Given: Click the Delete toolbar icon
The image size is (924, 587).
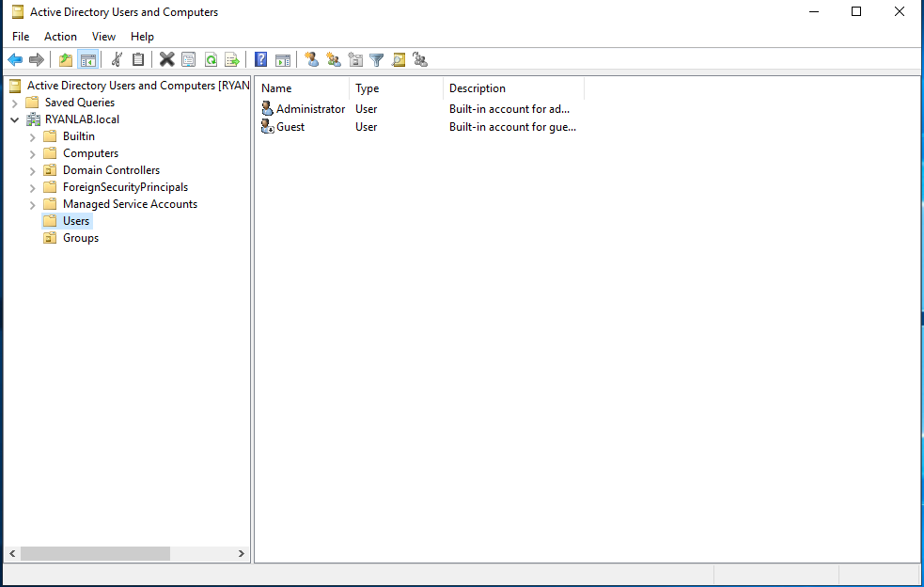Looking at the screenshot, I should pyautogui.click(x=166, y=59).
